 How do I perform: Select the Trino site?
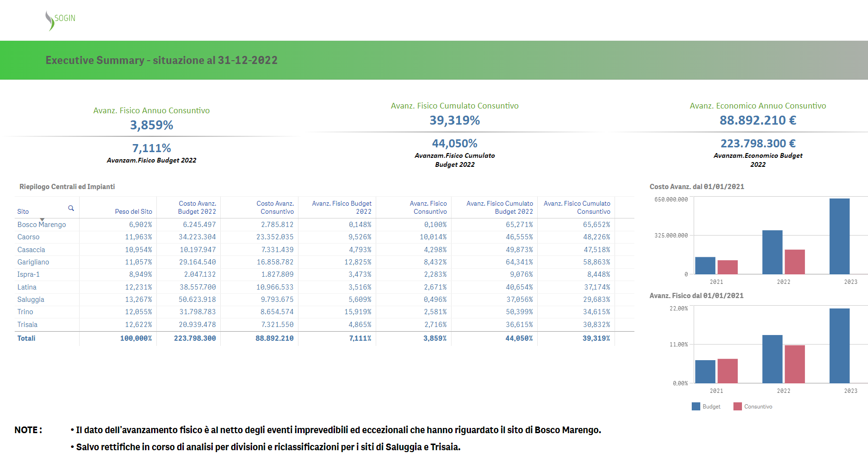point(25,312)
